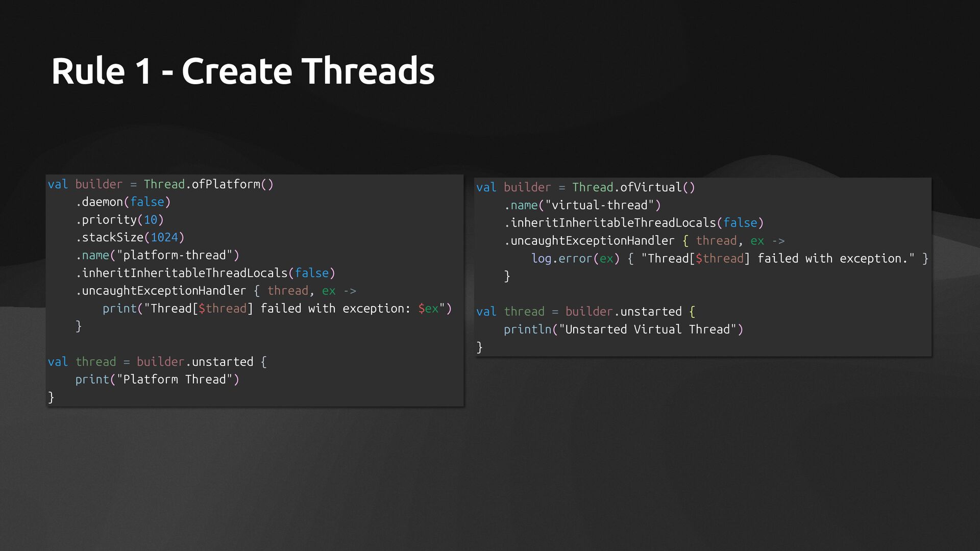Click the '.priority(10)' line
The width and height of the screenshot is (980, 551).
[119, 220]
